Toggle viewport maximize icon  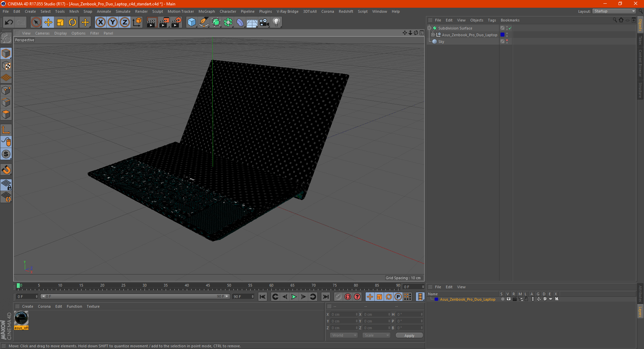point(422,33)
